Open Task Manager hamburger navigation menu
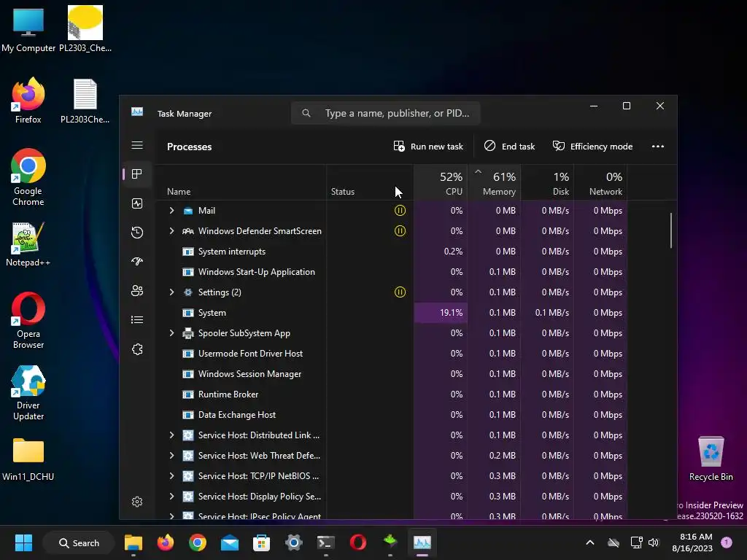 [137, 145]
